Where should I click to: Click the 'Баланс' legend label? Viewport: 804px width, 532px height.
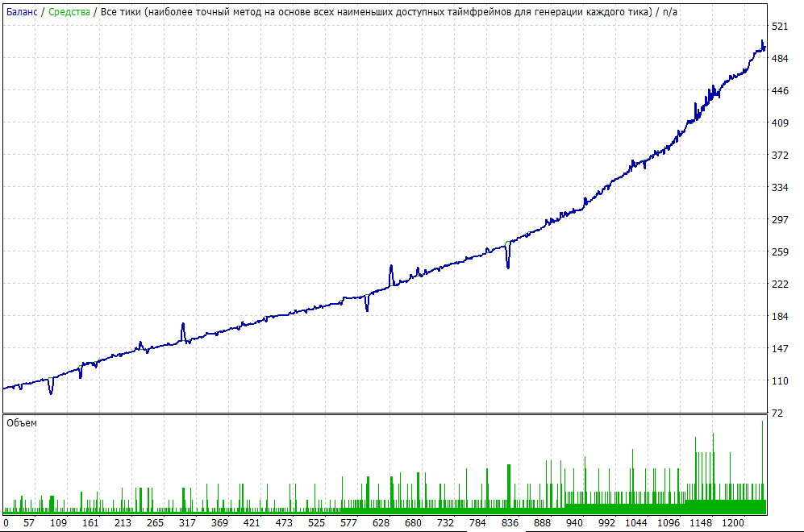pyautogui.click(x=22, y=11)
